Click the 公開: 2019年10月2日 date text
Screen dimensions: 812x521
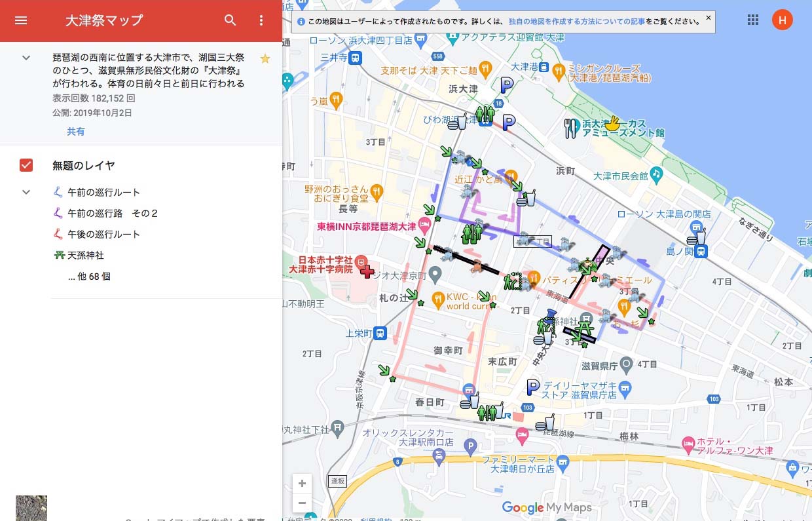(x=92, y=113)
